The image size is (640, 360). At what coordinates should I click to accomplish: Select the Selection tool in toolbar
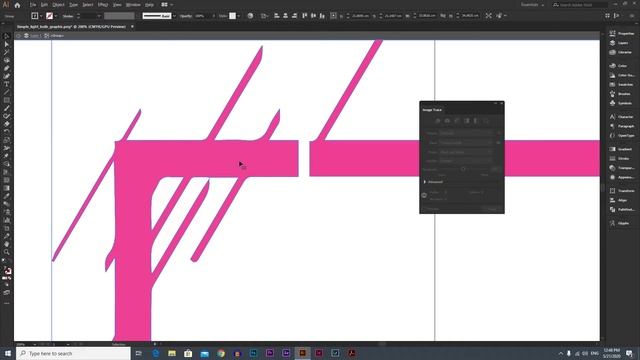tap(7, 36)
